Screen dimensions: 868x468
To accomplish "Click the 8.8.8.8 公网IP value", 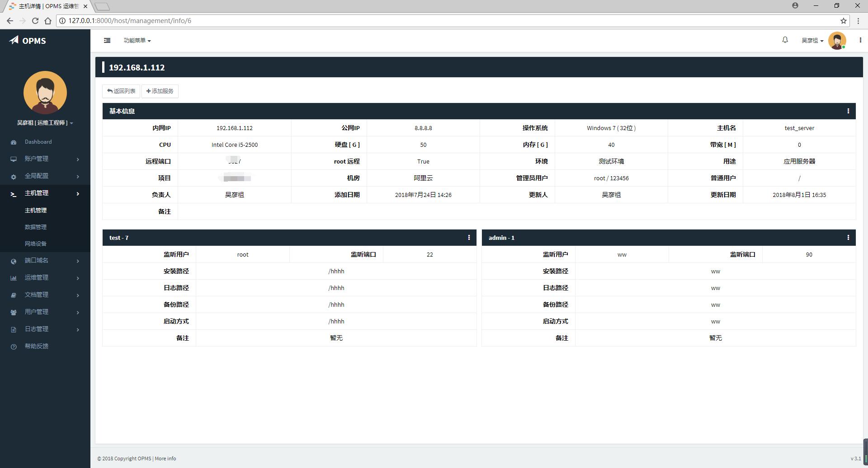I will [x=423, y=128].
